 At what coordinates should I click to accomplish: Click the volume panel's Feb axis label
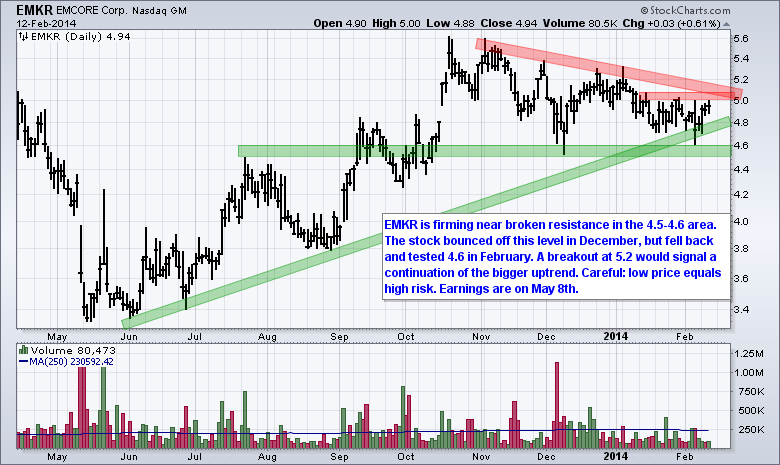685,456
